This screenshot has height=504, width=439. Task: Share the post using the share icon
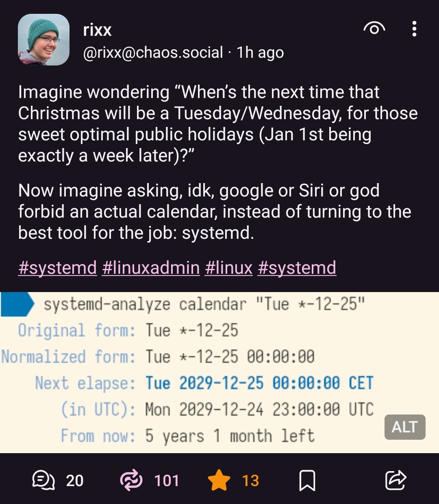point(395,480)
